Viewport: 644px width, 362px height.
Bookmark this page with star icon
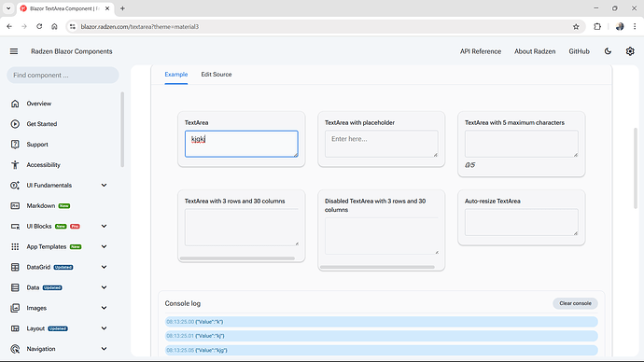[x=576, y=27]
